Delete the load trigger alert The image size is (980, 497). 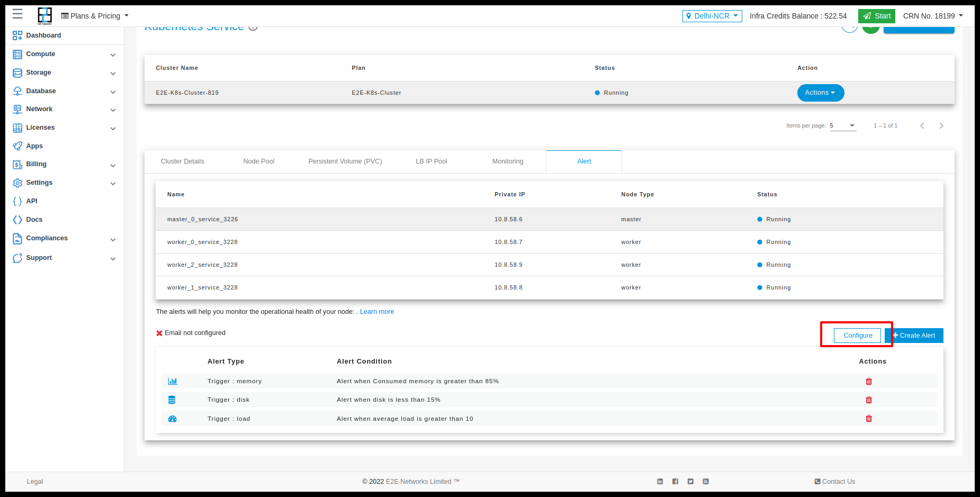click(869, 418)
